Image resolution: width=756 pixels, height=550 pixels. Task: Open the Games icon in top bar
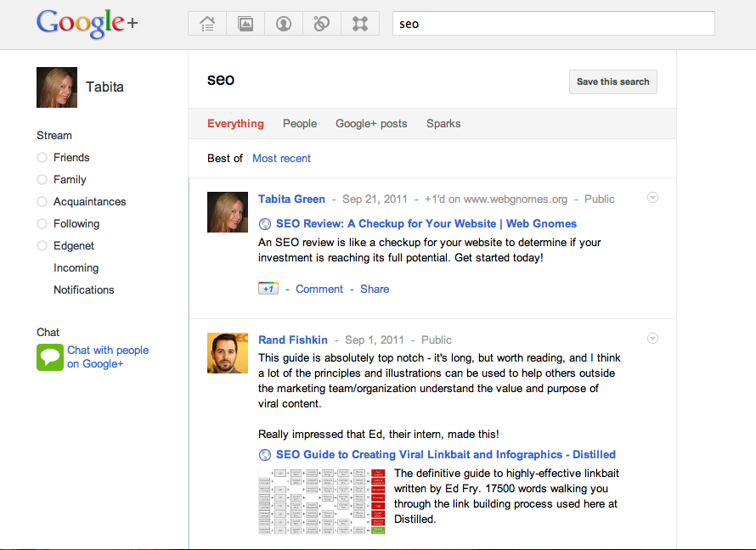tap(360, 24)
